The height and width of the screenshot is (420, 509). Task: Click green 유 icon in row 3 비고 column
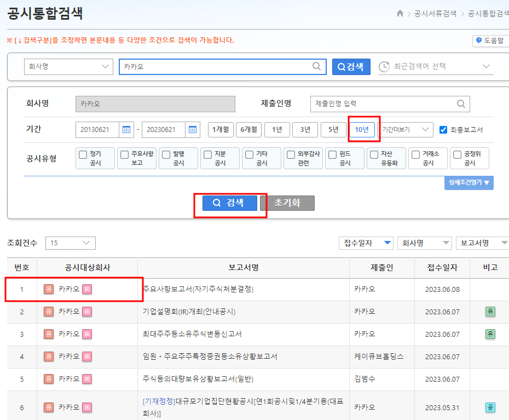click(x=490, y=334)
